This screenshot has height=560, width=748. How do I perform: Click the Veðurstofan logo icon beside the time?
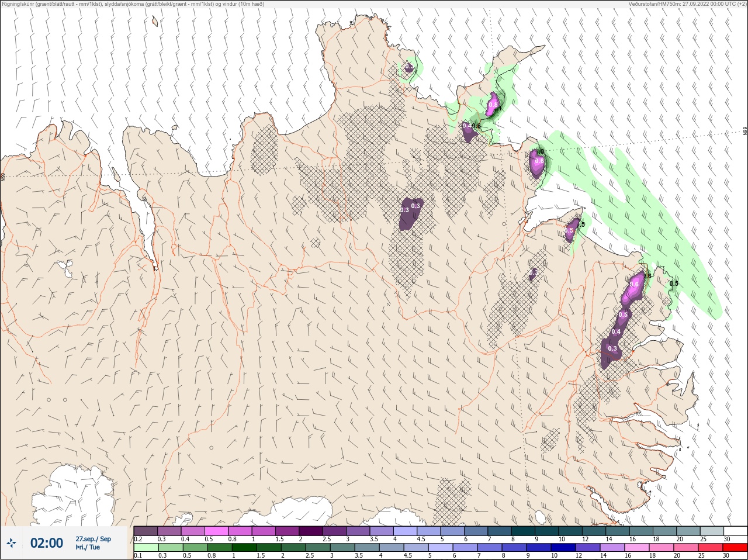(x=11, y=544)
